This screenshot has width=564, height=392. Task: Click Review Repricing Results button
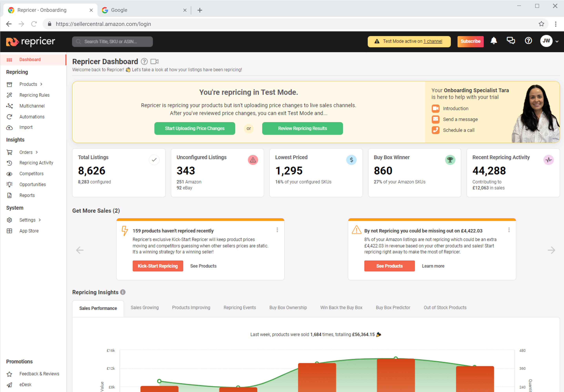pyautogui.click(x=302, y=128)
